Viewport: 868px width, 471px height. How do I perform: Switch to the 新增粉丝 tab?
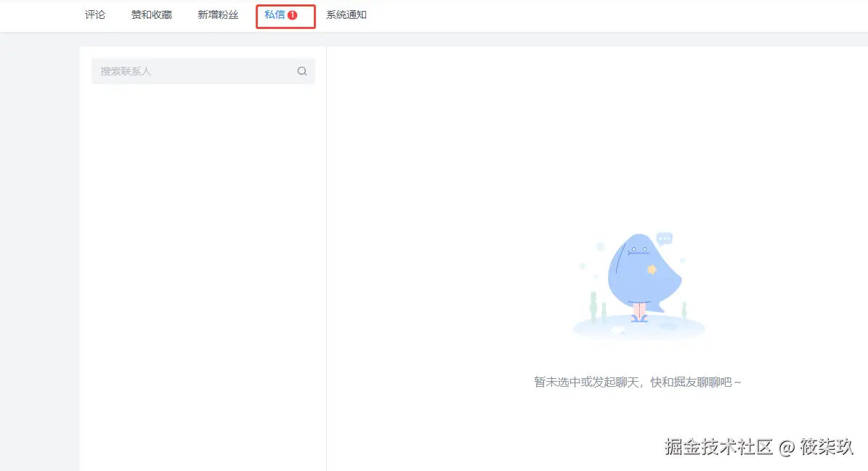click(217, 15)
